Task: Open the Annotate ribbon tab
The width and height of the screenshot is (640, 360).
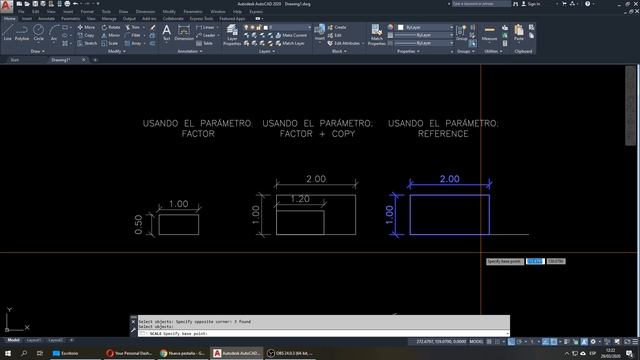Action: click(46, 19)
